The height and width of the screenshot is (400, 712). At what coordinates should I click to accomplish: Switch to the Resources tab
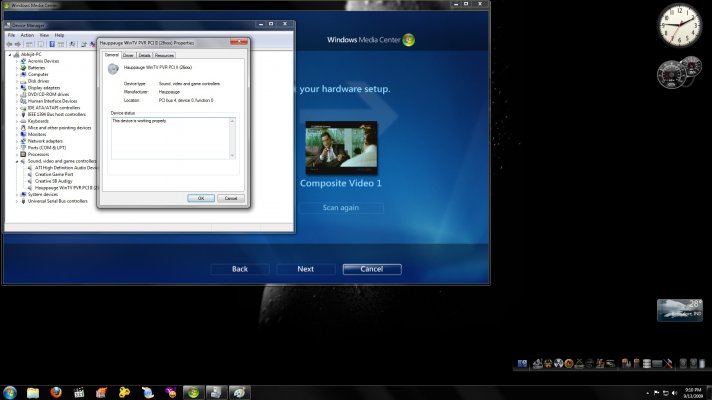164,55
